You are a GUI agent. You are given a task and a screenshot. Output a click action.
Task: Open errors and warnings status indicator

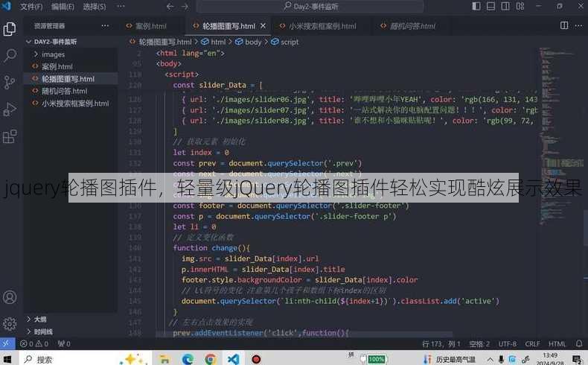(x=34, y=343)
